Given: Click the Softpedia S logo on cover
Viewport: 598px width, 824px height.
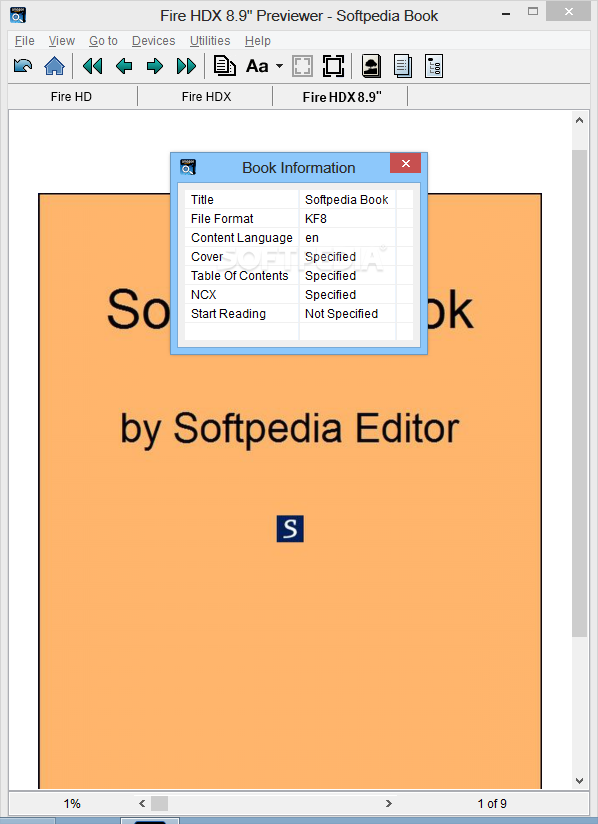Looking at the screenshot, I should [x=290, y=529].
